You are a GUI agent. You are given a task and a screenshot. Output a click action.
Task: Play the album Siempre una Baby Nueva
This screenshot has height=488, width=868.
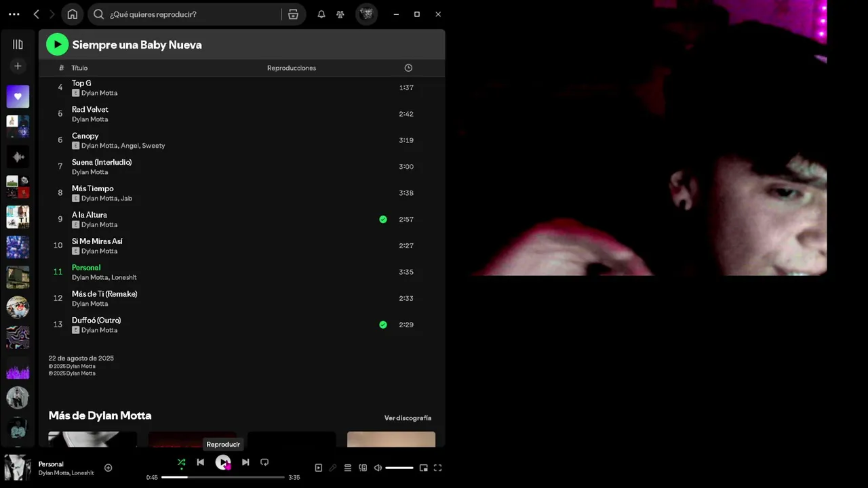(57, 45)
